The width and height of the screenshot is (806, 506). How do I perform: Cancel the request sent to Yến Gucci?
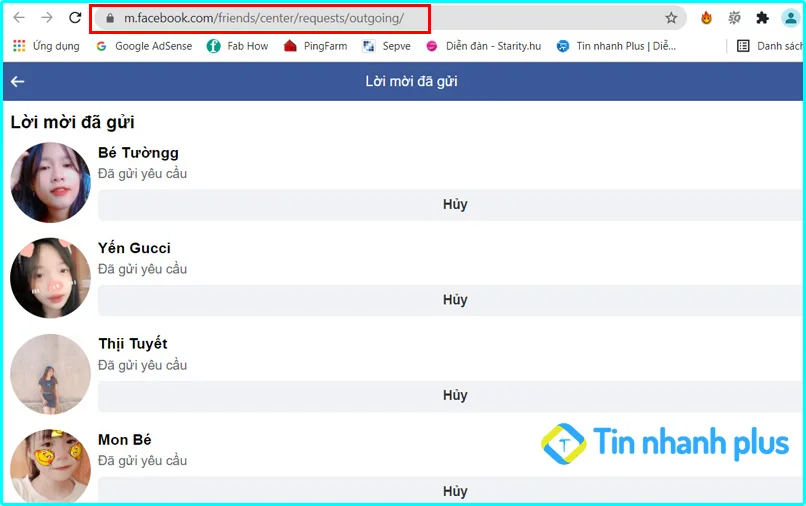tap(450, 300)
